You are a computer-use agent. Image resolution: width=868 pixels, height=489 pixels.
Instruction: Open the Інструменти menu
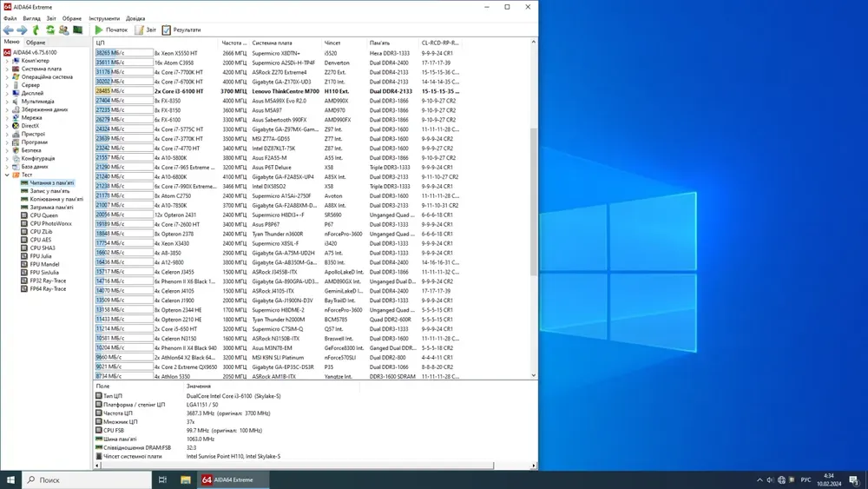pos(104,18)
